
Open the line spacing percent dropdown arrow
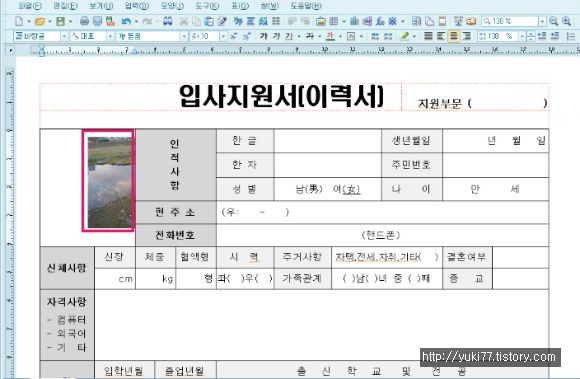tap(522, 36)
